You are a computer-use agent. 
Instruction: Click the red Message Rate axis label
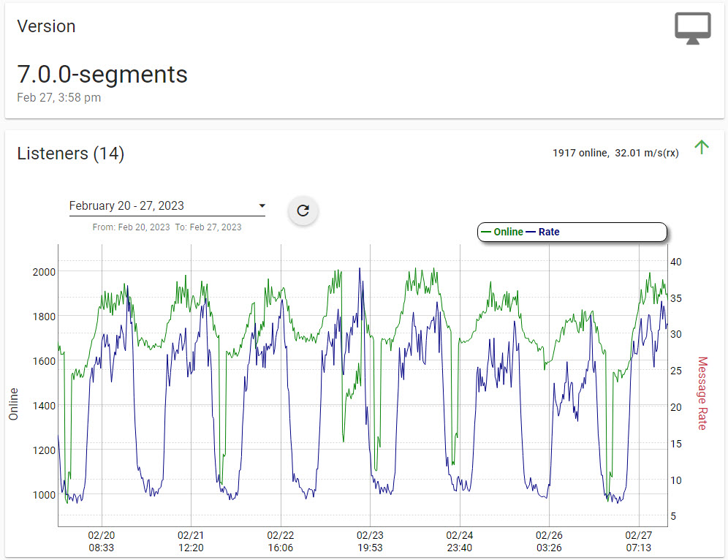(702, 393)
